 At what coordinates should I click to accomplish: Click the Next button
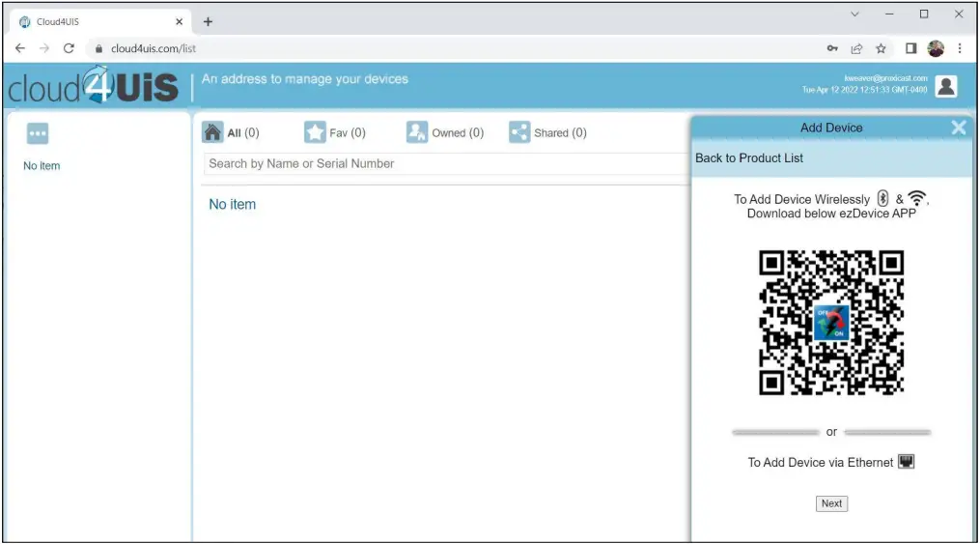pos(831,503)
